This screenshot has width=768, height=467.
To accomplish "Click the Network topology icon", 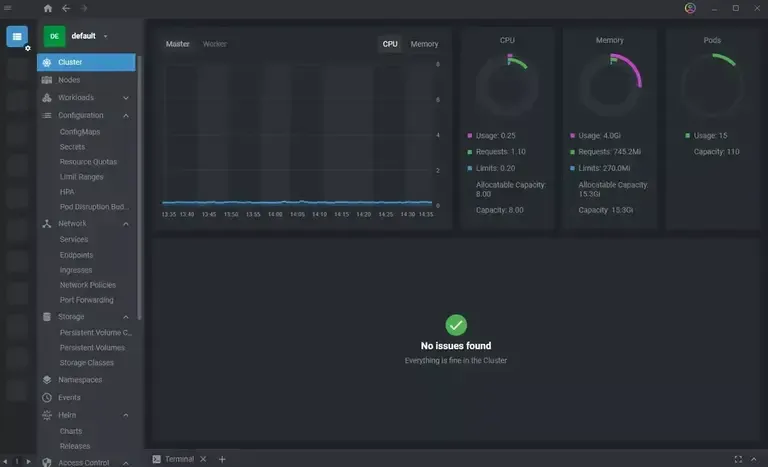I will coord(47,223).
